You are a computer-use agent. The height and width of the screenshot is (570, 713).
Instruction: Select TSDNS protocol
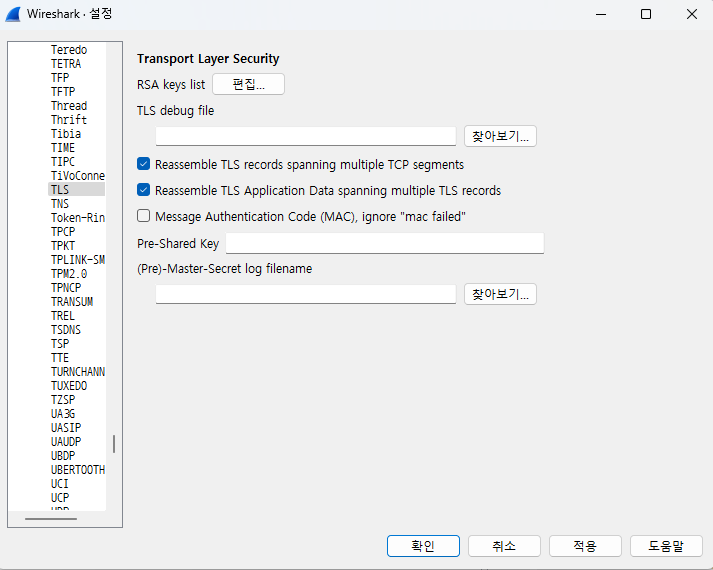pos(66,330)
